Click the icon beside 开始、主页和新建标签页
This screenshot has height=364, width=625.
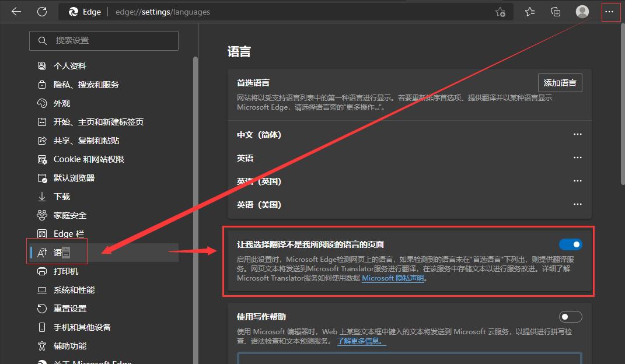click(x=42, y=122)
